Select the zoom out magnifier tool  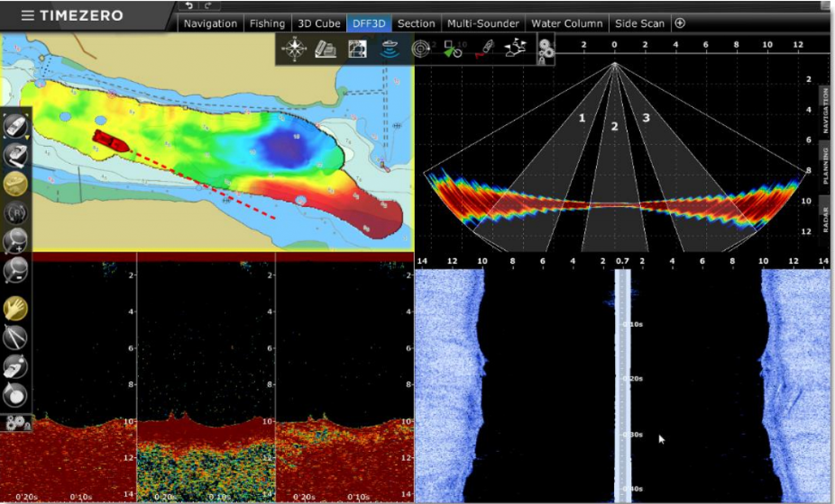point(15,269)
